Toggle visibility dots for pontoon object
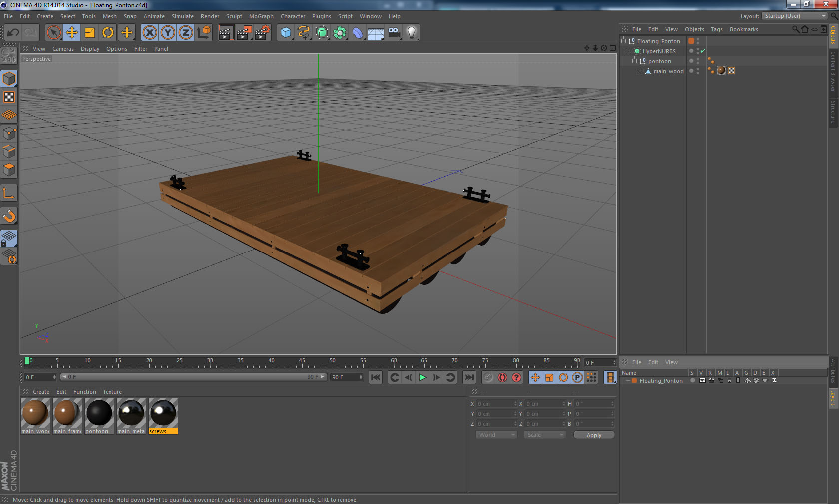The image size is (839, 504). [698, 61]
